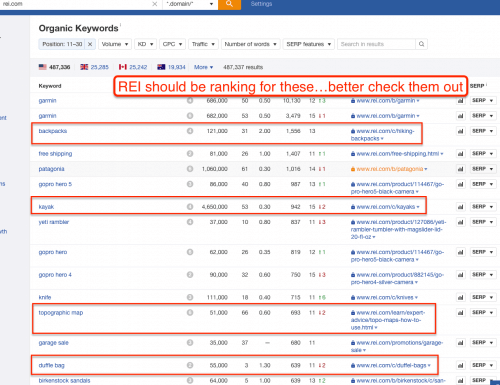
Task: Click the info circle icon for patagonia
Action: 190,169
